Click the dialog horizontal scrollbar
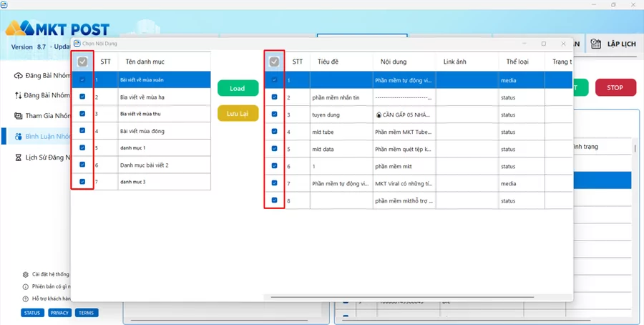Screen dimensions: 644x325 [402, 296]
